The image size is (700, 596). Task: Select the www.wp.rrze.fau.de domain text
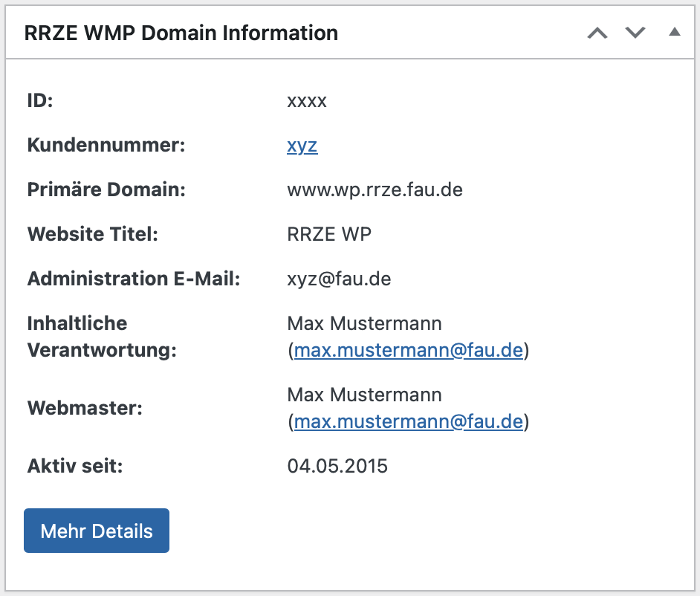point(375,190)
